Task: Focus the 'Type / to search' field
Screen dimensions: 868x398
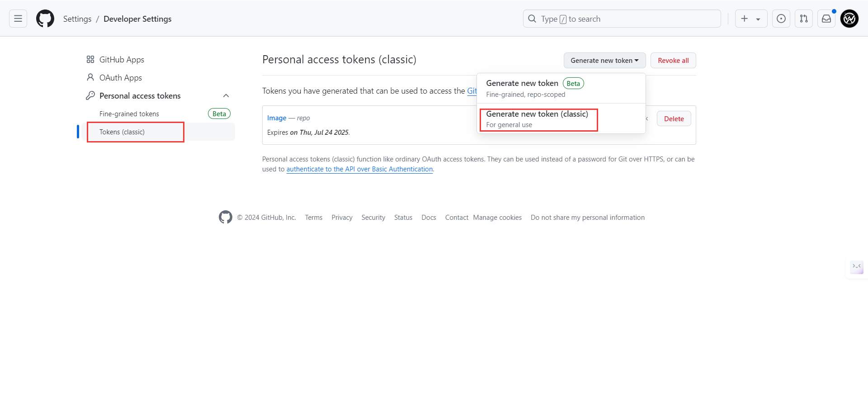Action: 622,19
